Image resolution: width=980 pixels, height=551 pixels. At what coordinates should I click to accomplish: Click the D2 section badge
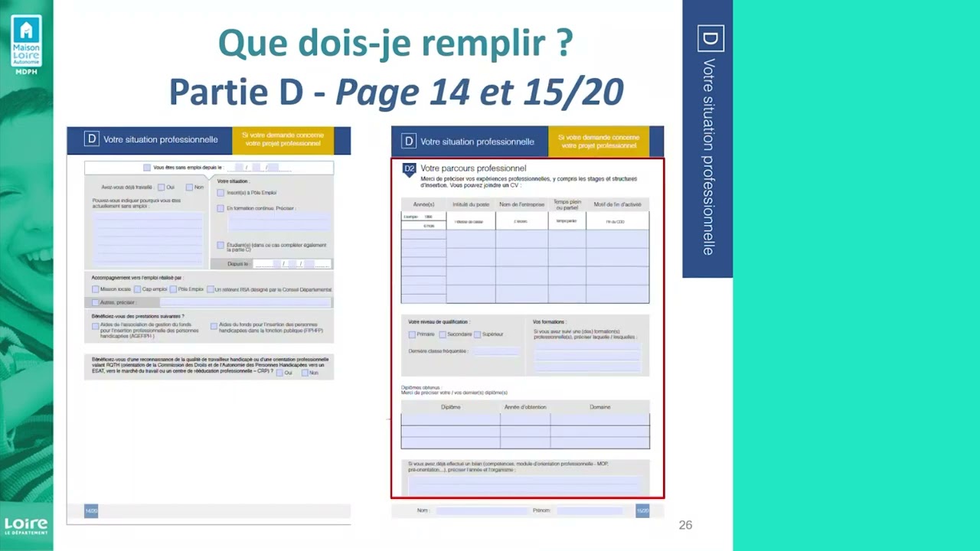pyautogui.click(x=410, y=170)
